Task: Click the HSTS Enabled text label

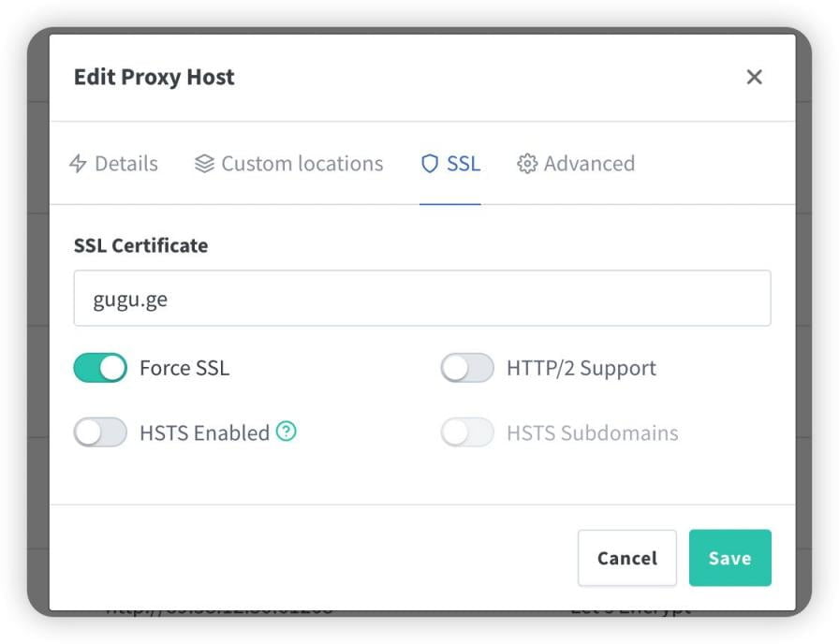Action: click(x=204, y=432)
